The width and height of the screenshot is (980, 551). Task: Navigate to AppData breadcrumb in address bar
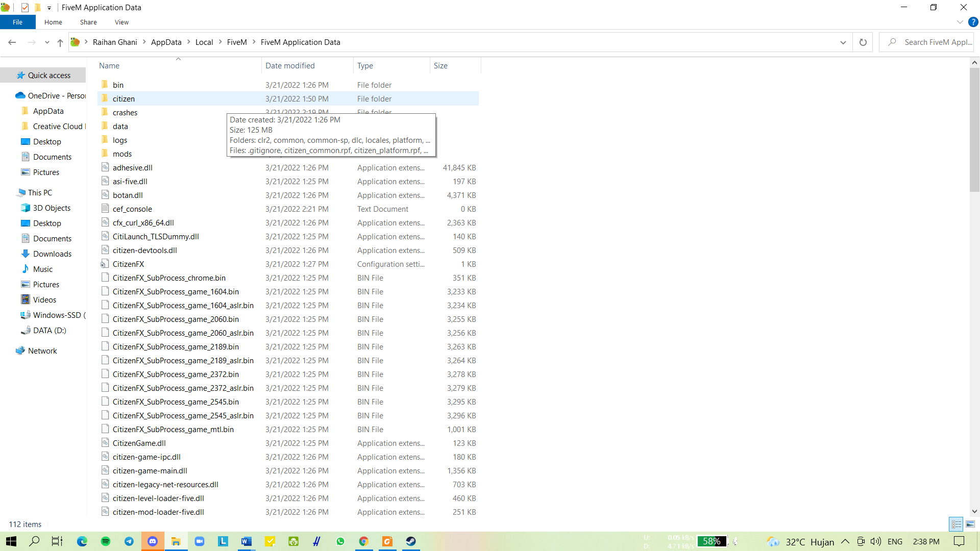coord(166,42)
